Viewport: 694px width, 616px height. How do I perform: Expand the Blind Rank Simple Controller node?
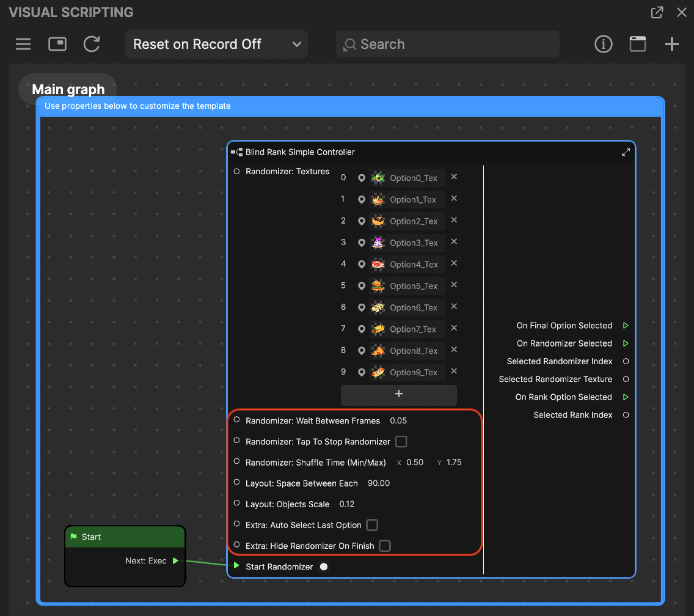[626, 152]
